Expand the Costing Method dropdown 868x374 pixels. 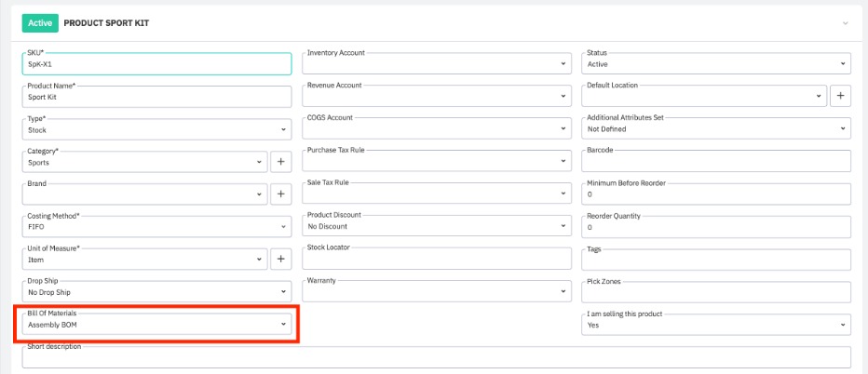coord(156,226)
